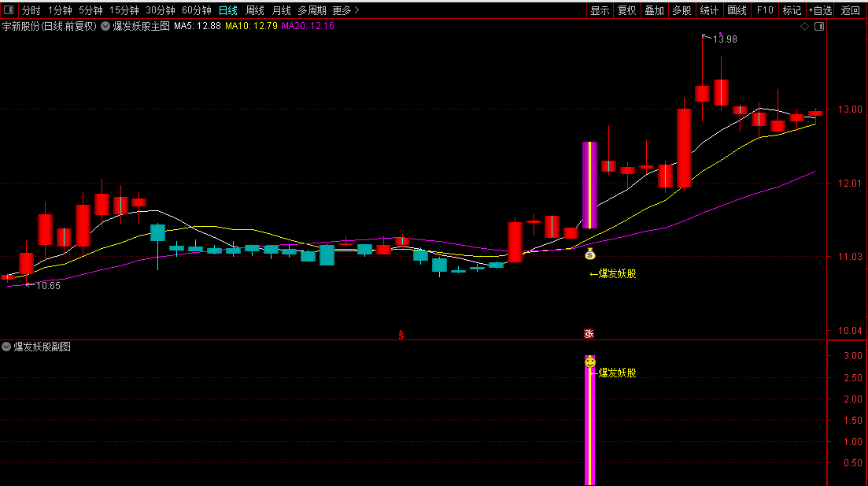868x486 pixels.
Task: Open the 爆发妖股副图 indicator dropdown arrow
Action: (6, 347)
